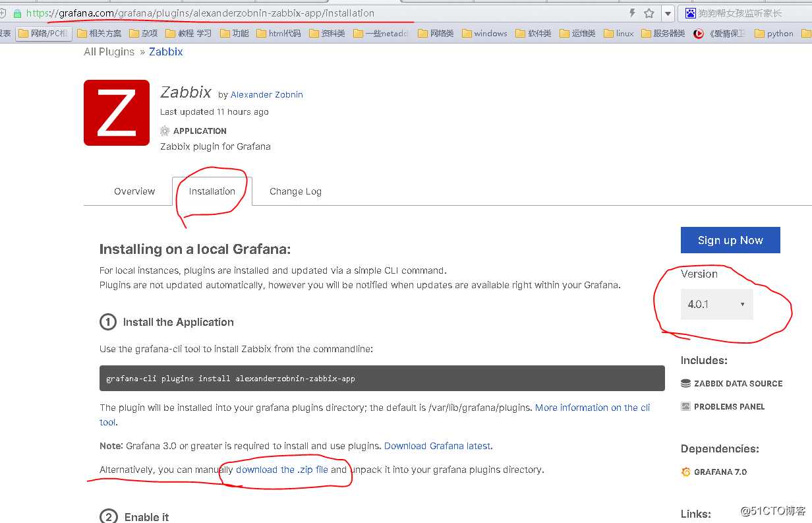This screenshot has height=523, width=812.
Task: Switch to the Overview tab
Action: (x=134, y=191)
